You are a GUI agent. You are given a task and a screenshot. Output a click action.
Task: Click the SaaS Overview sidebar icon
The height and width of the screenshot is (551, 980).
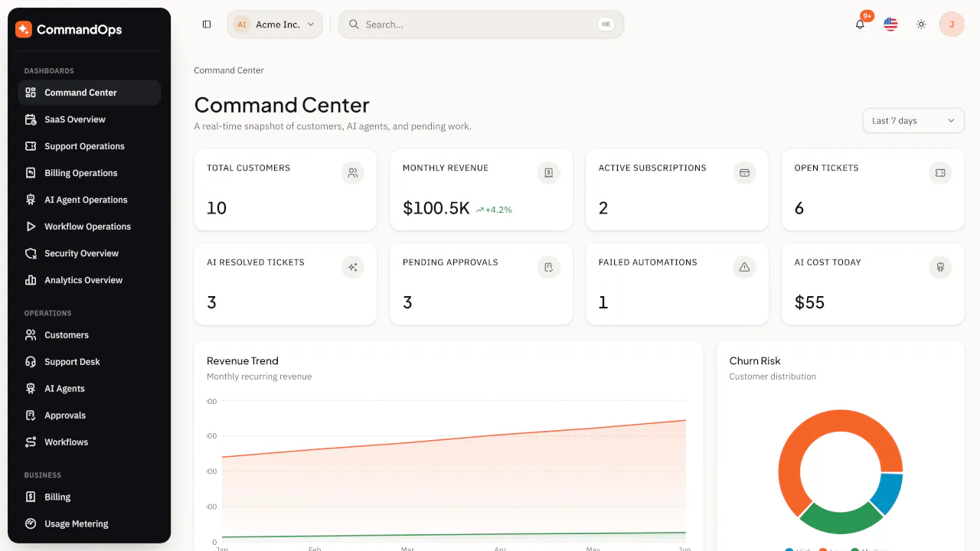click(31, 119)
